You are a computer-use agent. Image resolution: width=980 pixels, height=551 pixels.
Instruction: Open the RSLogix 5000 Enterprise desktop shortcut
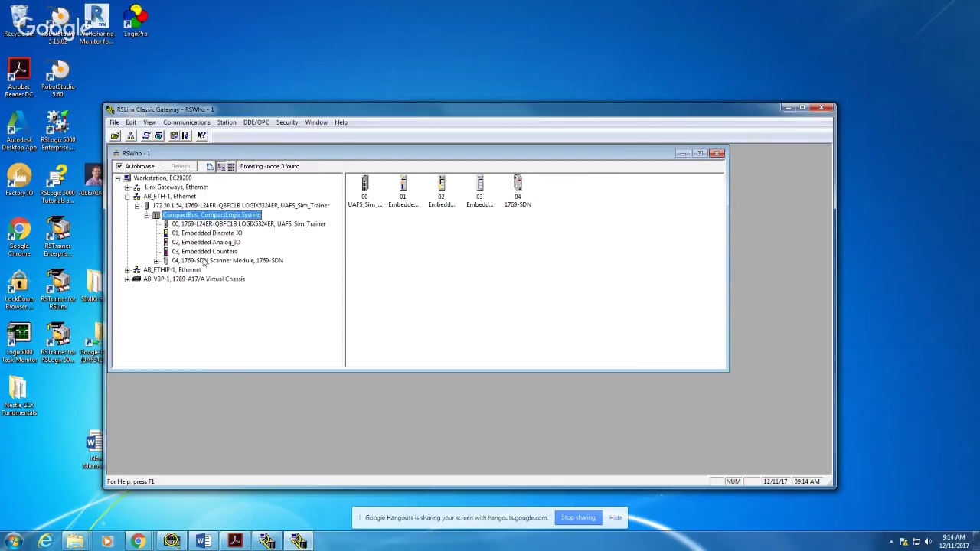(x=58, y=132)
